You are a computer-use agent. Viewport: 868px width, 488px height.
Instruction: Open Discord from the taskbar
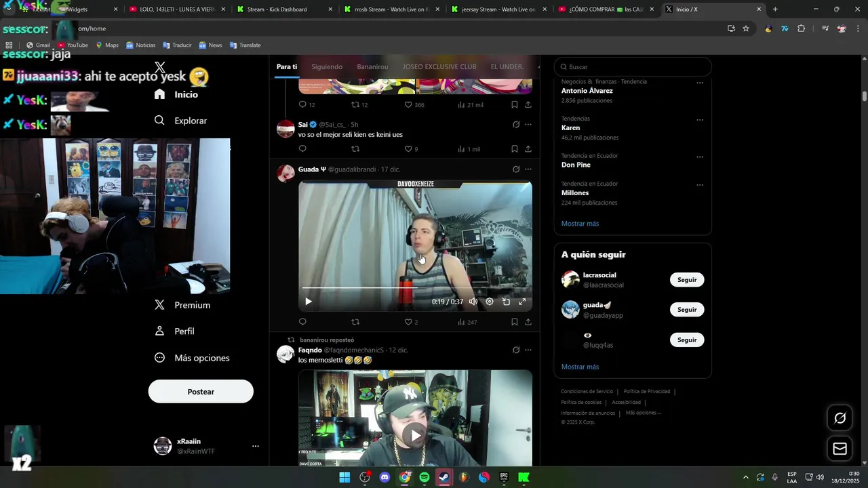coord(385,477)
